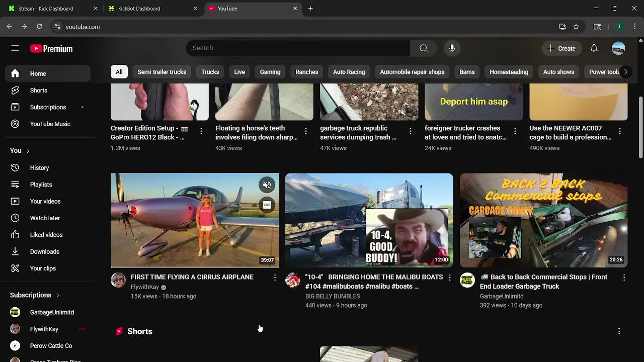Image resolution: width=644 pixels, height=362 pixels.
Task: Reload the page in browser
Action: point(39,27)
